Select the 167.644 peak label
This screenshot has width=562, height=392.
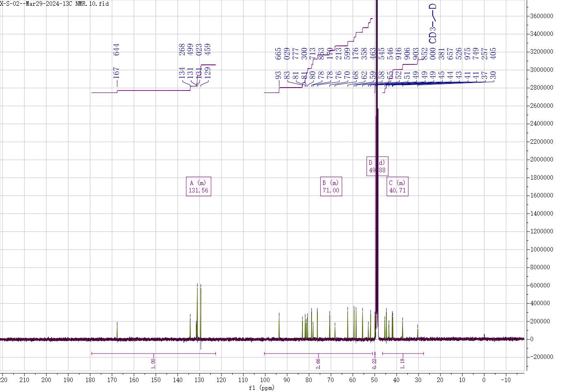click(x=117, y=61)
